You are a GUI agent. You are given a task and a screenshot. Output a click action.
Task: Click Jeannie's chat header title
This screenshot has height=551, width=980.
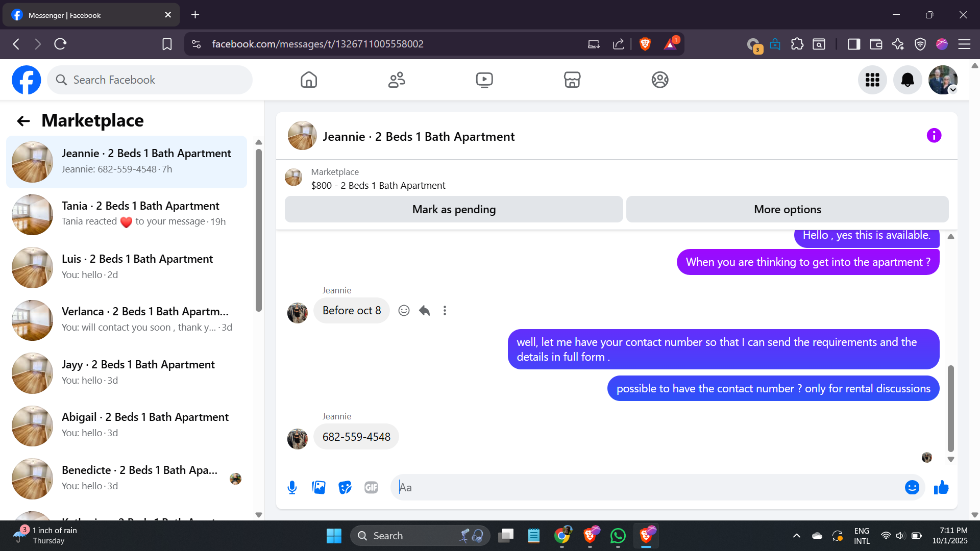[x=419, y=137]
